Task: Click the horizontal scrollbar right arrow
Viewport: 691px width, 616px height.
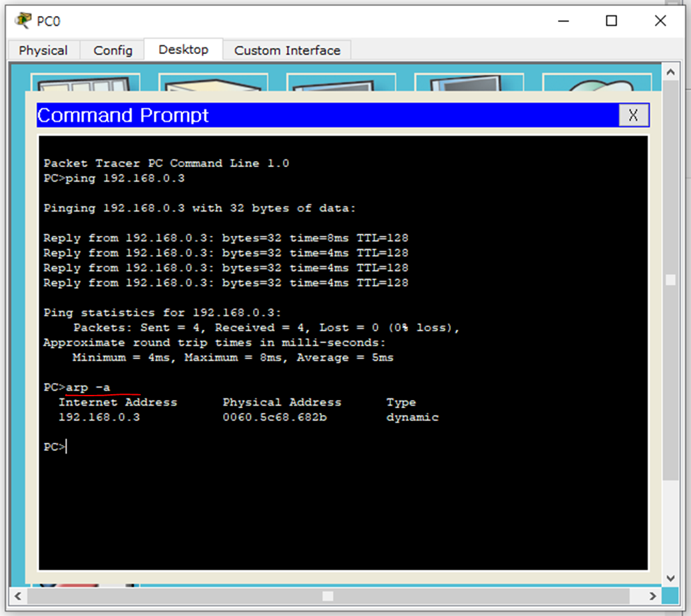Action: 652,596
